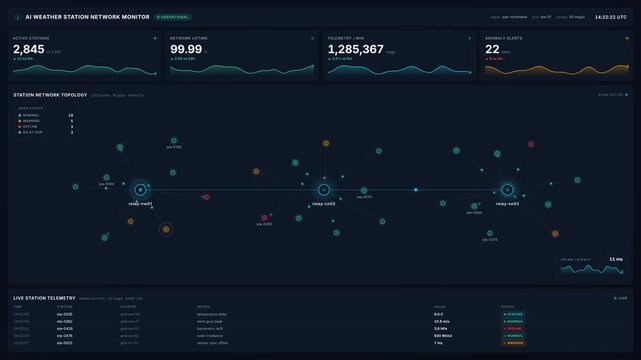Select the pink node labeled sta-0335

coord(264,218)
